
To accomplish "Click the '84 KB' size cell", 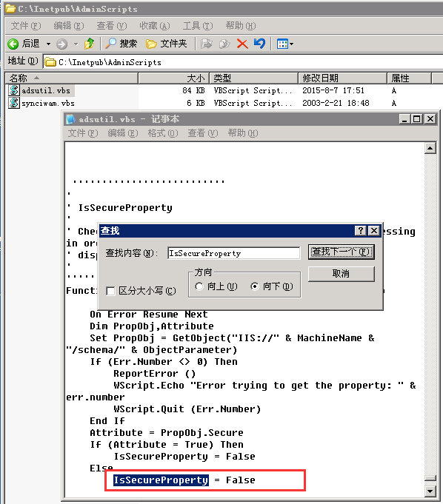I will [193, 90].
